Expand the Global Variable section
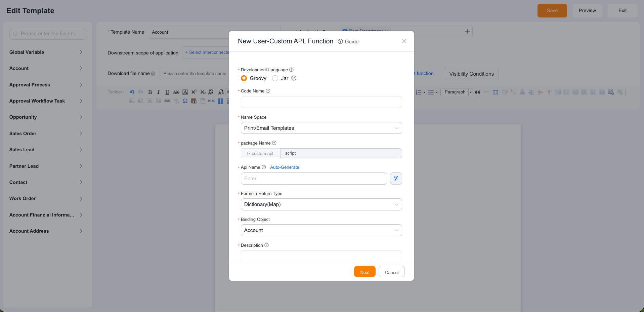 pyautogui.click(x=46, y=52)
